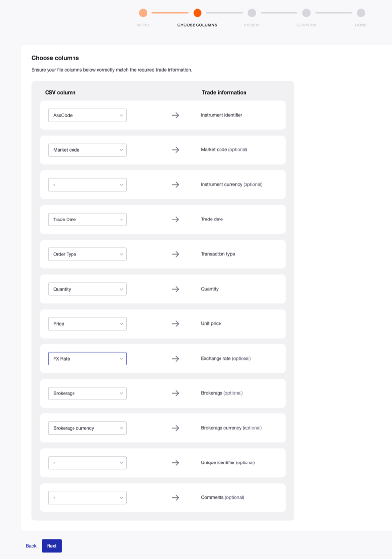Screen dimensions: 392x559
Task: Open the AsxCode column dropdown
Action: pos(87,115)
